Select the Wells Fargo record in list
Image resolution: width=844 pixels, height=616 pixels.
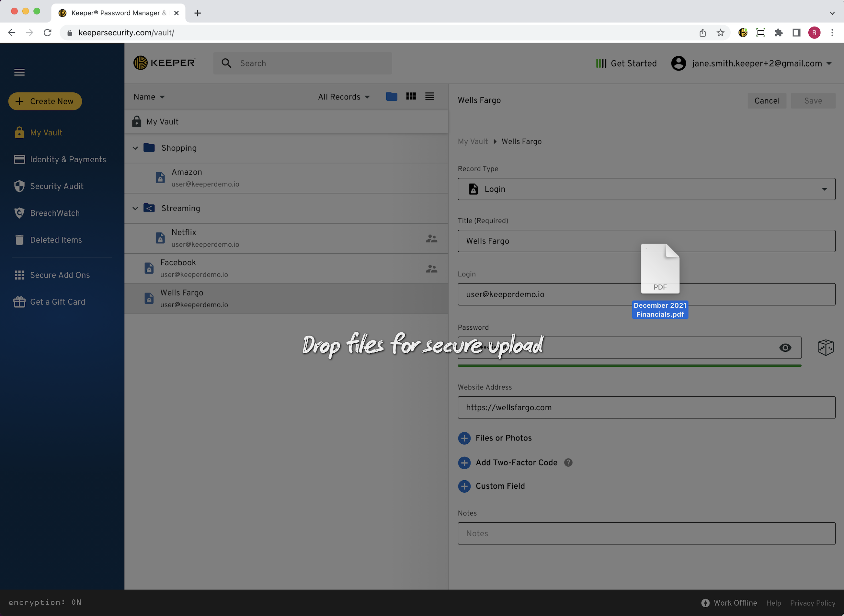(286, 299)
